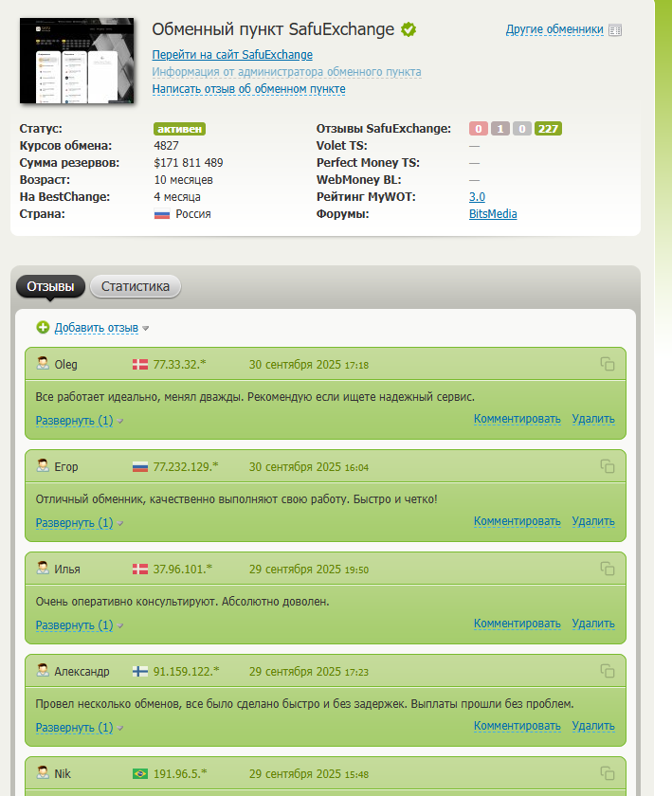672x796 pixels.
Task: Switch to the Статистика tab
Action: tap(136, 287)
